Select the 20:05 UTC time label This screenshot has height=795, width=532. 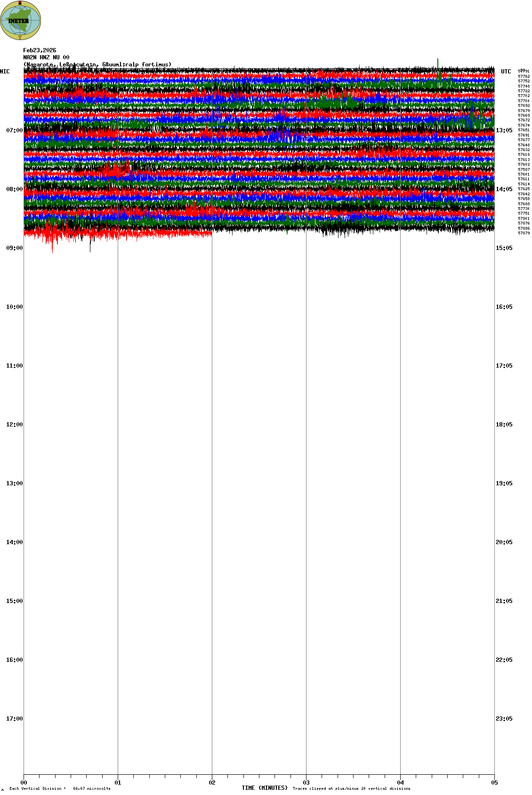(x=504, y=542)
